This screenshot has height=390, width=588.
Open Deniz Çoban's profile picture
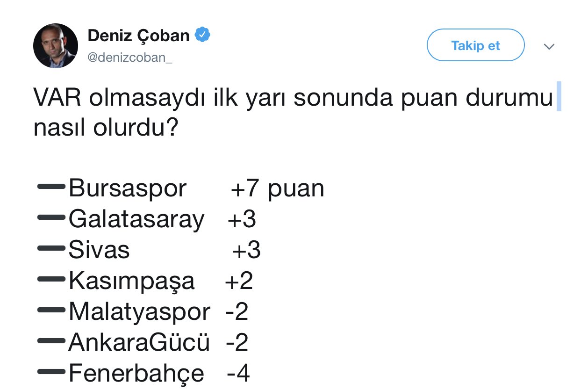56,46
